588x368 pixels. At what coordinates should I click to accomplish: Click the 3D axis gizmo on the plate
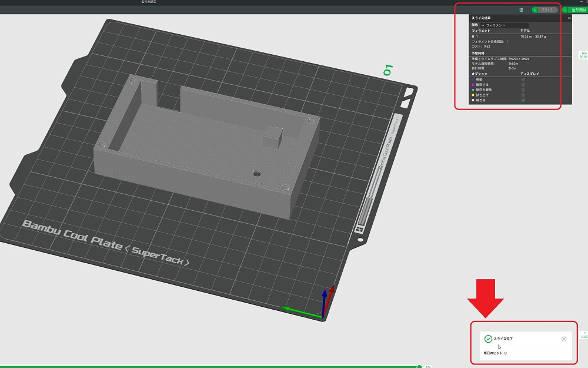pos(322,306)
